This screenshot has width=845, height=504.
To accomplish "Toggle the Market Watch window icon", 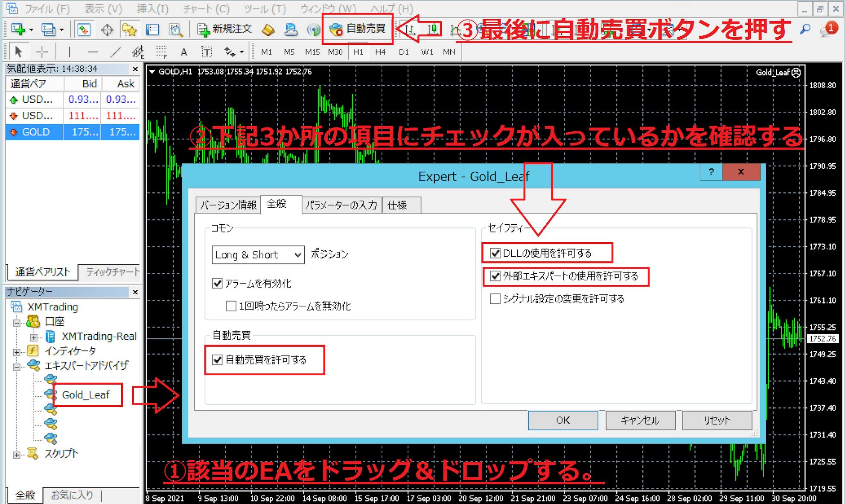I will 84,29.
